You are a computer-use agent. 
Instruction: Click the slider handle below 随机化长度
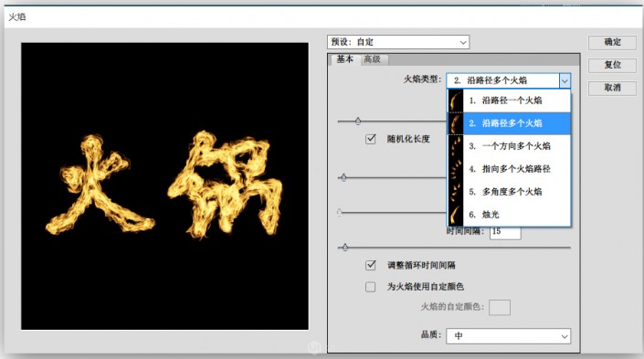[343, 177]
